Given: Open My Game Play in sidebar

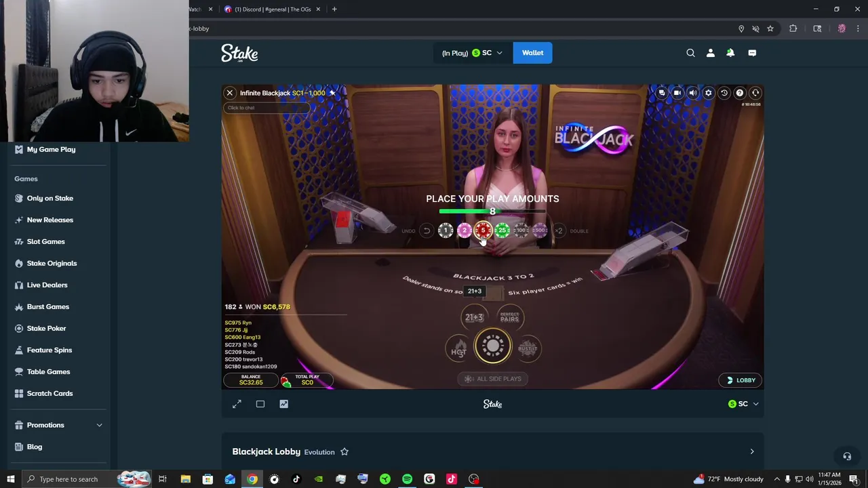Looking at the screenshot, I should point(51,149).
